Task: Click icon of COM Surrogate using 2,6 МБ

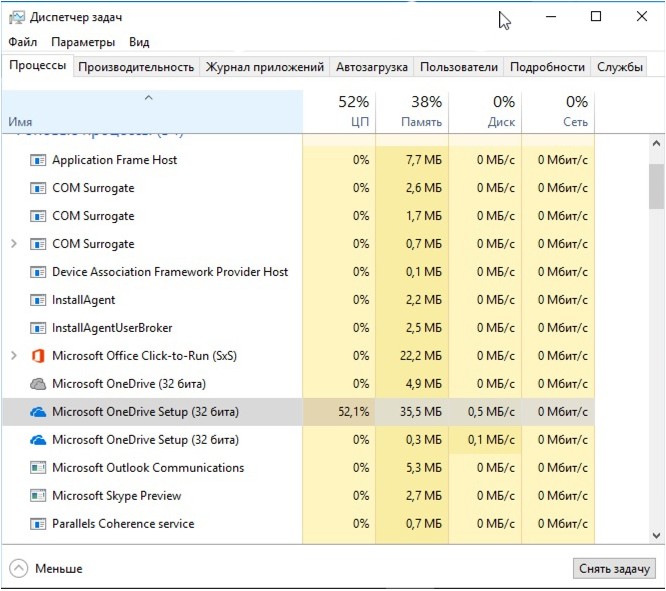Action: point(38,188)
